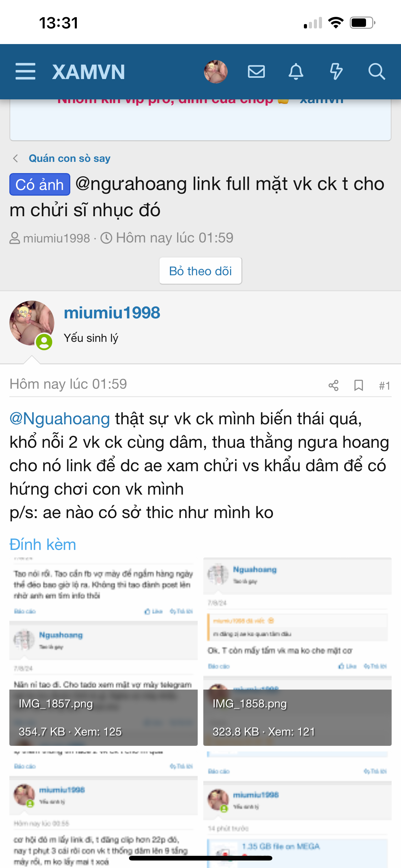Screen dimensions: 401x868
Task: Bookmark the post with the bookmark icon
Action: point(359,385)
